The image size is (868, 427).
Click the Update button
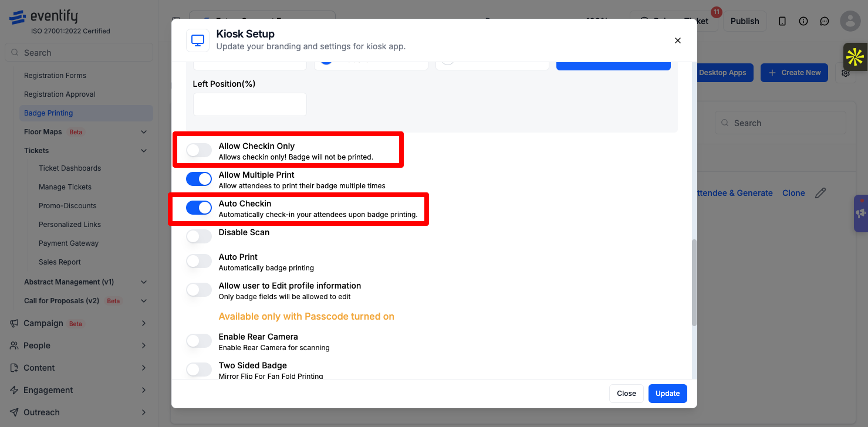[x=668, y=394]
